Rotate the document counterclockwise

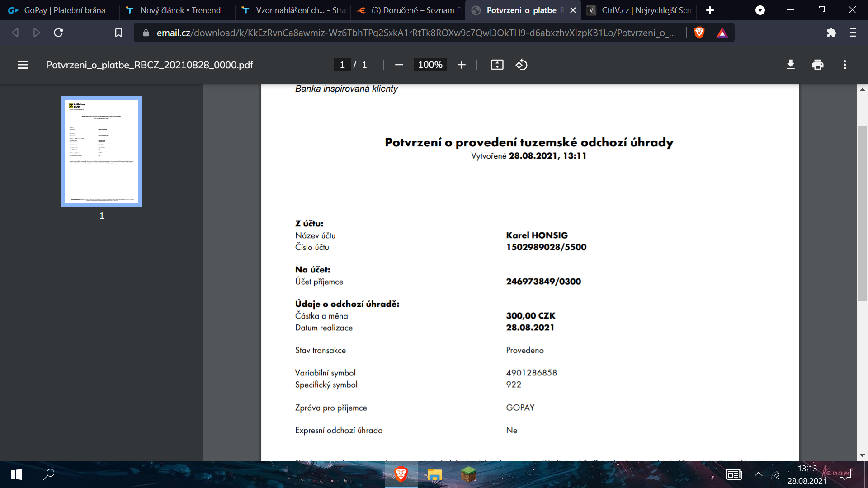click(x=521, y=65)
